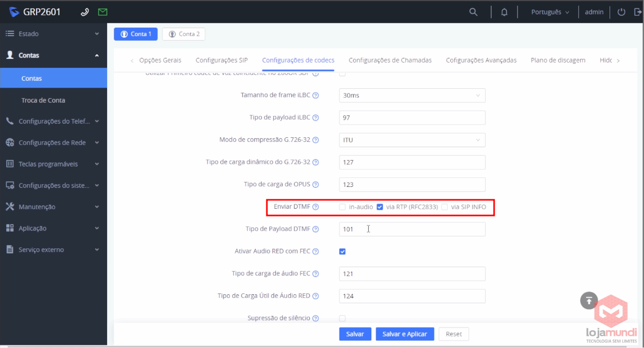
Task: Click the Salvar e Aplicar button
Action: [x=405, y=334]
